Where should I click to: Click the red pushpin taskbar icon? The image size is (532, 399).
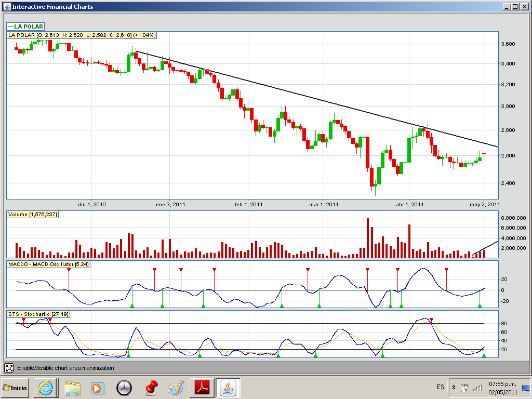151,388
